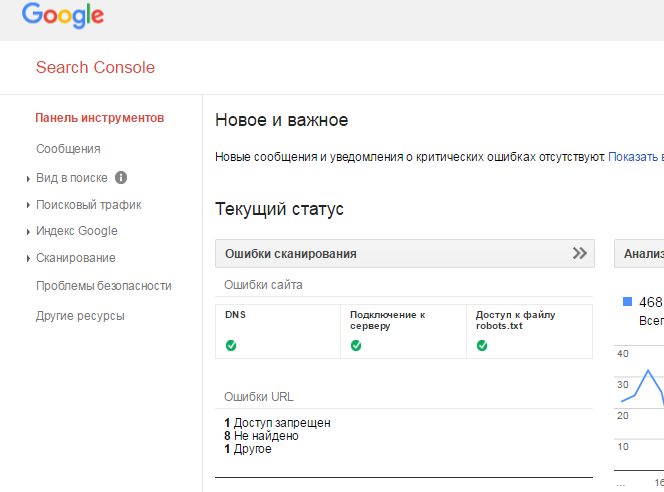Expand the Сканирование arrow

[28, 258]
